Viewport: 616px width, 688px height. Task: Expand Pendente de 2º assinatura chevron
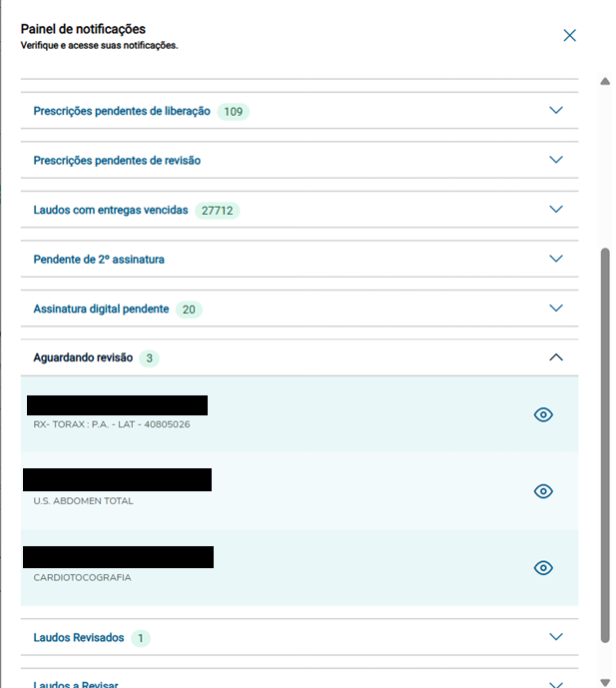tap(557, 259)
